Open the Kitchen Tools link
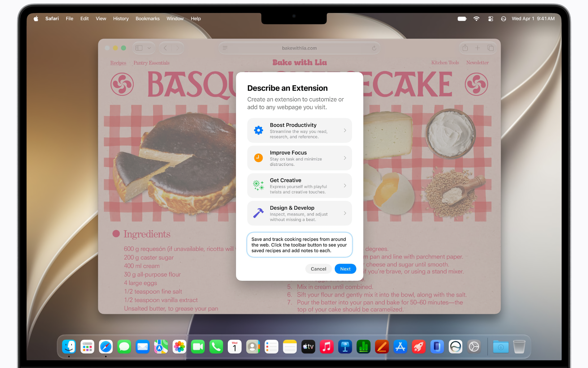 pos(445,62)
